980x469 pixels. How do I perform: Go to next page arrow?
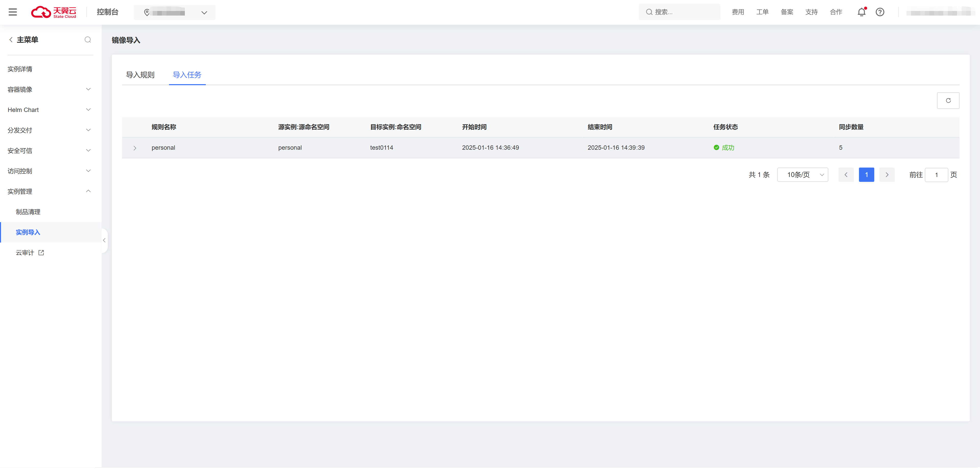[887, 175]
